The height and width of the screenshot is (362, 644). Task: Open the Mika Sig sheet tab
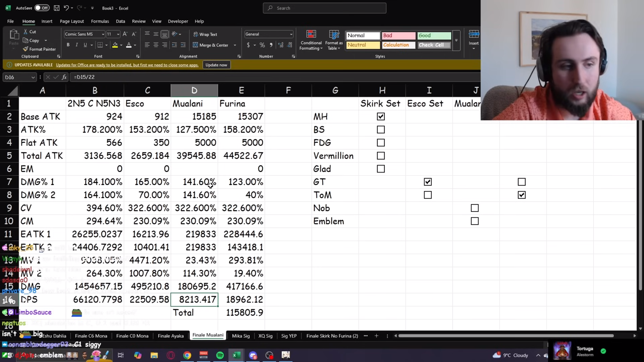point(241,336)
